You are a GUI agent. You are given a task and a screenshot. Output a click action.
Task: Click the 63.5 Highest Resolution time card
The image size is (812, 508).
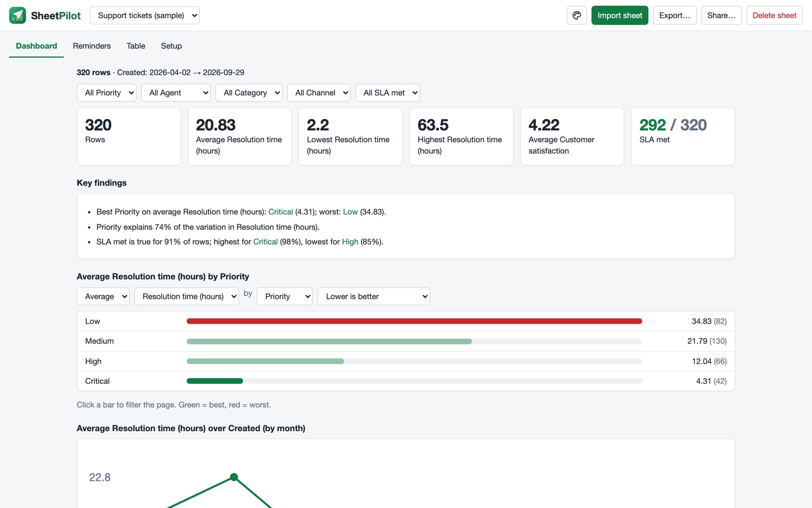(461, 136)
